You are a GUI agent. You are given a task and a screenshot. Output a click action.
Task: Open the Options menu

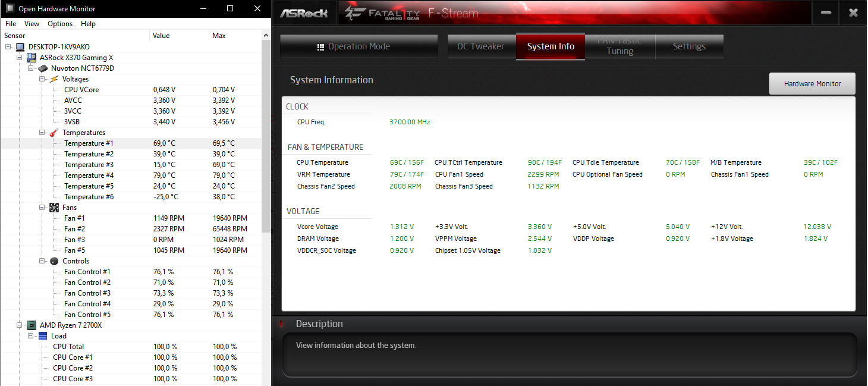[60, 24]
